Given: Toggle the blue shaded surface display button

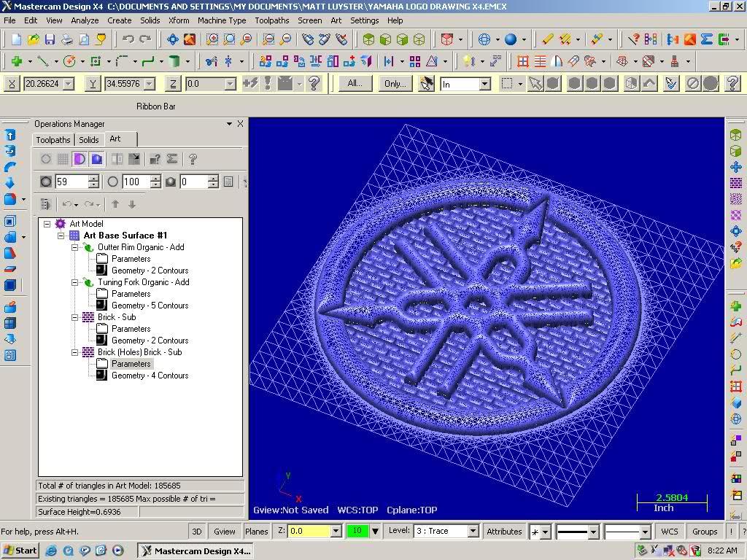Looking at the screenshot, I should [x=97, y=159].
